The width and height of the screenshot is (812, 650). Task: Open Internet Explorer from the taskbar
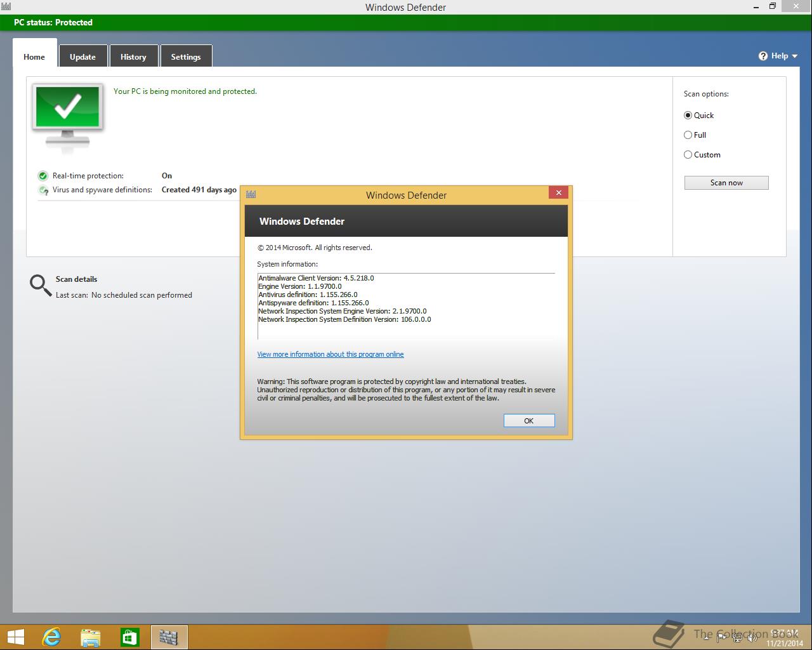point(51,637)
